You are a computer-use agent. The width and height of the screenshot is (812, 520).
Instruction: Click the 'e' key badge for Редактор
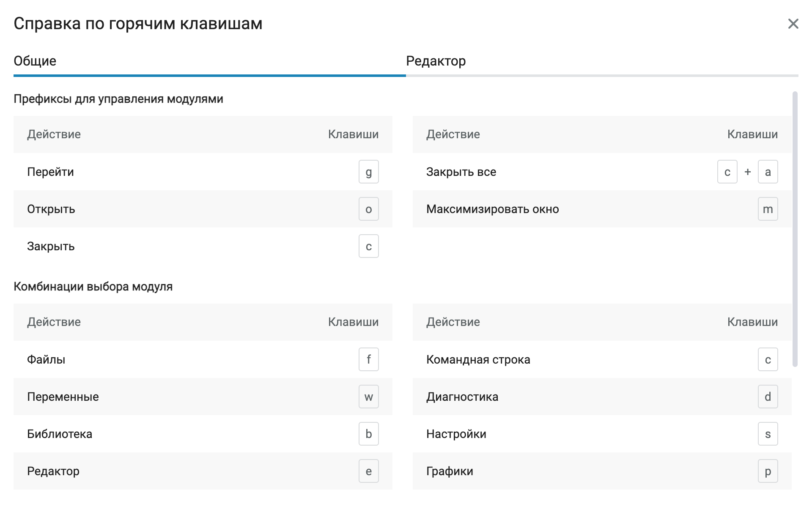coord(368,471)
